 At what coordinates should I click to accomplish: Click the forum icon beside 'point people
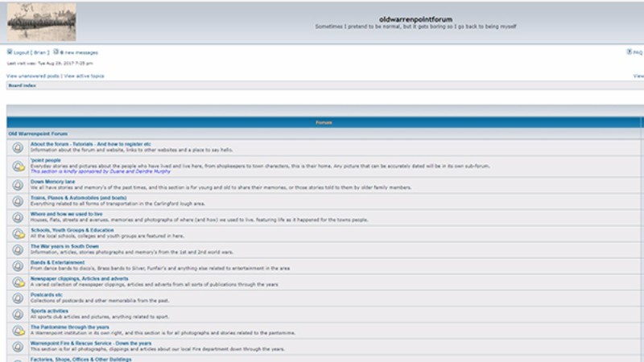(x=18, y=166)
